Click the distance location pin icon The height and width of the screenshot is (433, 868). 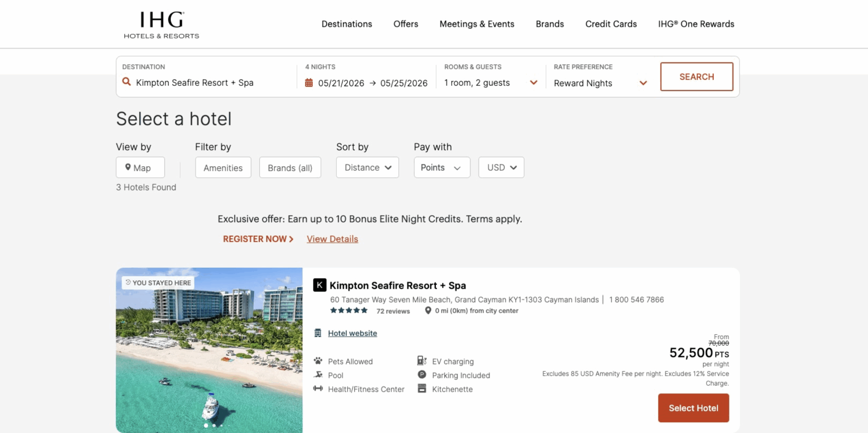point(428,311)
